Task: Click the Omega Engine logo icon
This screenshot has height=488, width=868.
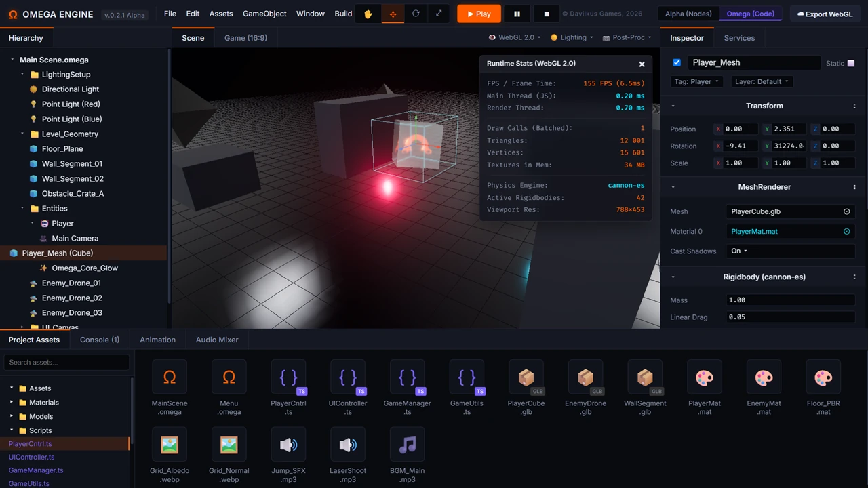Action: [13, 14]
